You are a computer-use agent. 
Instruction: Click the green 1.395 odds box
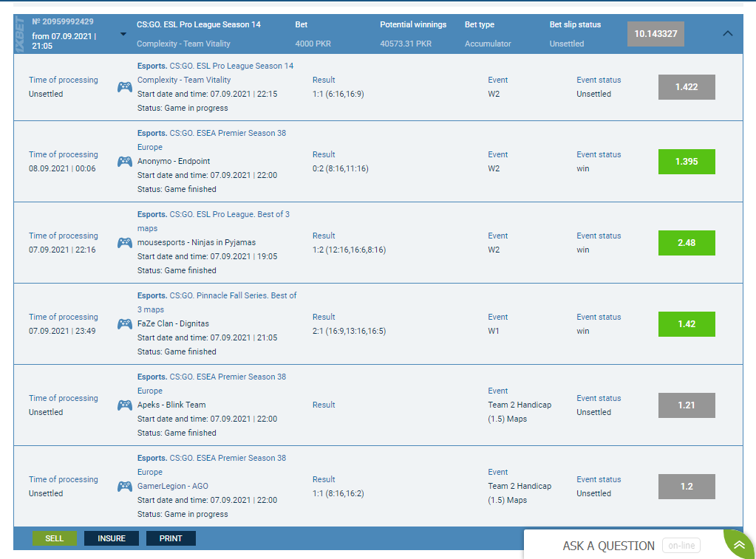click(x=687, y=162)
